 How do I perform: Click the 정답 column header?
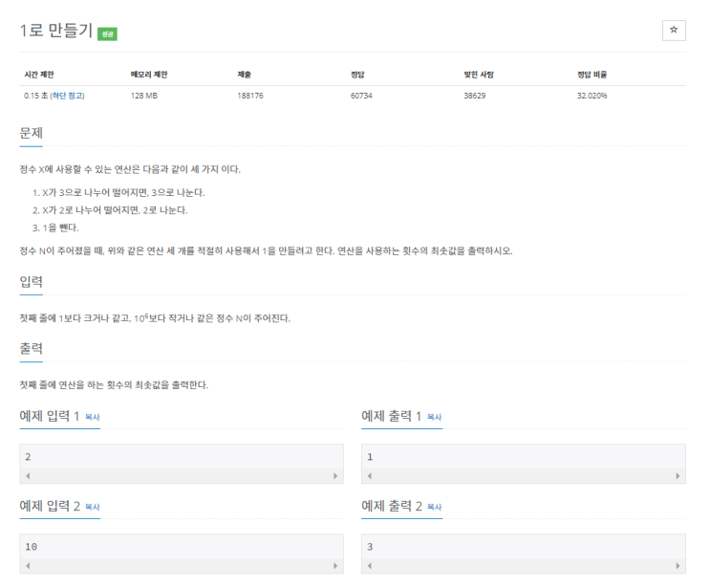(357, 75)
